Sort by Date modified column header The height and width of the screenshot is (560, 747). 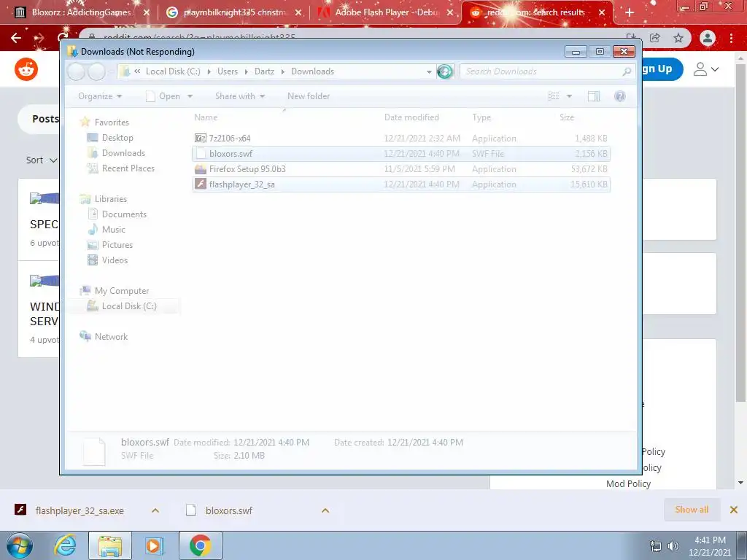(411, 117)
